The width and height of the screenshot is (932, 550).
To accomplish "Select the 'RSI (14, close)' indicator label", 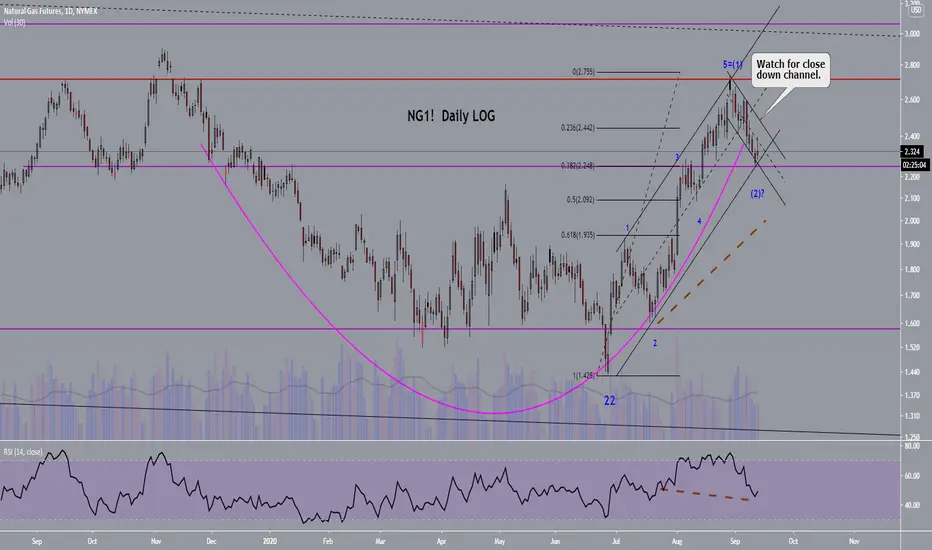I will (23, 452).
